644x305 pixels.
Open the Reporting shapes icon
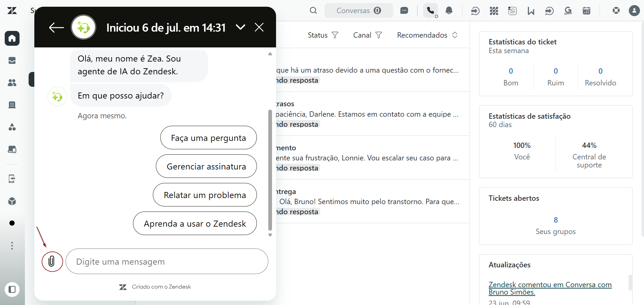pyautogui.click(x=12, y=127)
